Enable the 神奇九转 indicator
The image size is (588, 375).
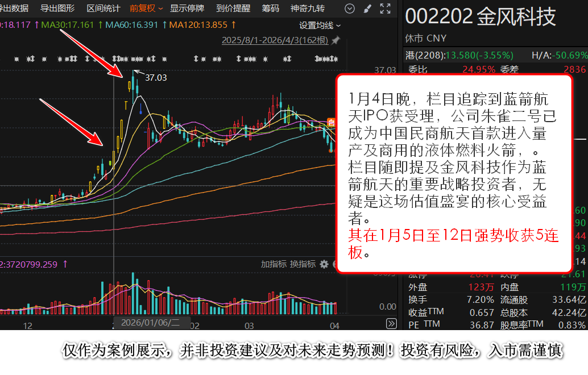pyautogui.click(x=308, y=9)
